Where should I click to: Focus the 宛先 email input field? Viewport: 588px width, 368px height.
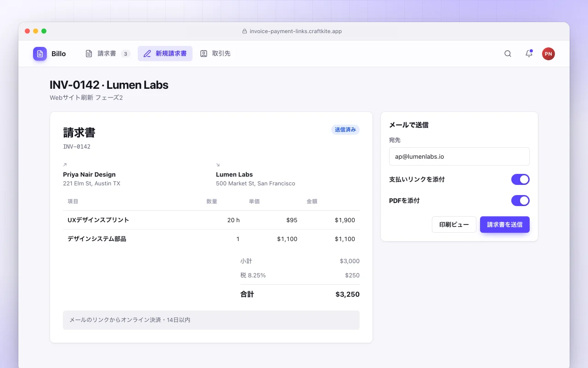coord(459,156)
